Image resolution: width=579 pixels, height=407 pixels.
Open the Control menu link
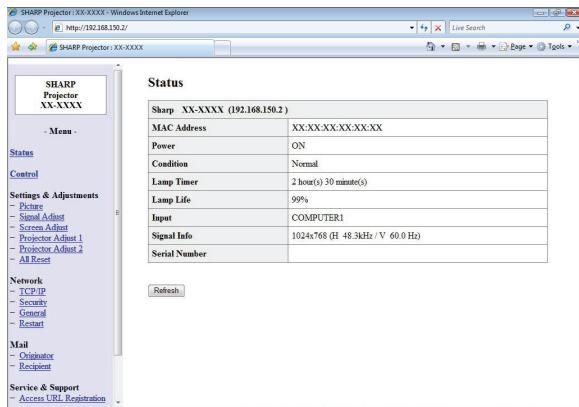pyautogui.click(x=24, y=174)
